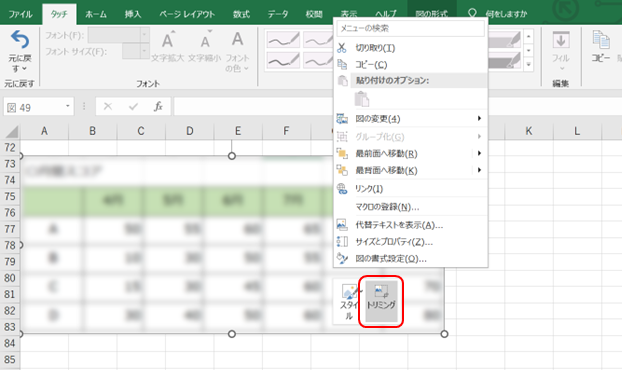This screenshot has height=370, width=622.
Task: Expand the Send to Back (最背面へ移動) submenu arrow
Action: [479, 170]
